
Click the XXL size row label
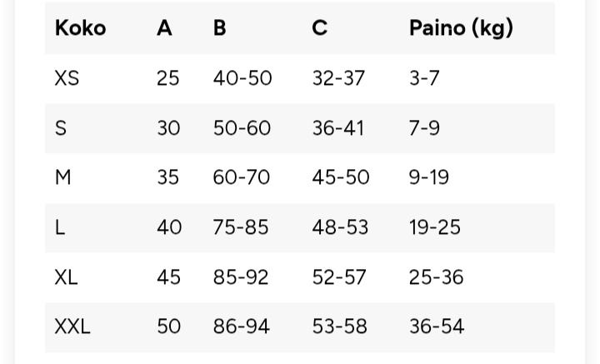pyautogui.click(x=72, y=327)
